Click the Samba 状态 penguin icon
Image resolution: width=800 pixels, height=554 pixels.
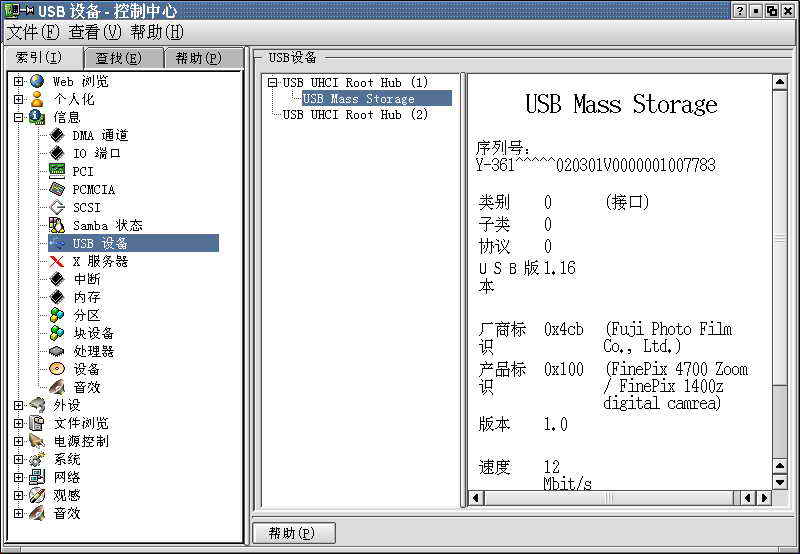click(x=57, y=225)
